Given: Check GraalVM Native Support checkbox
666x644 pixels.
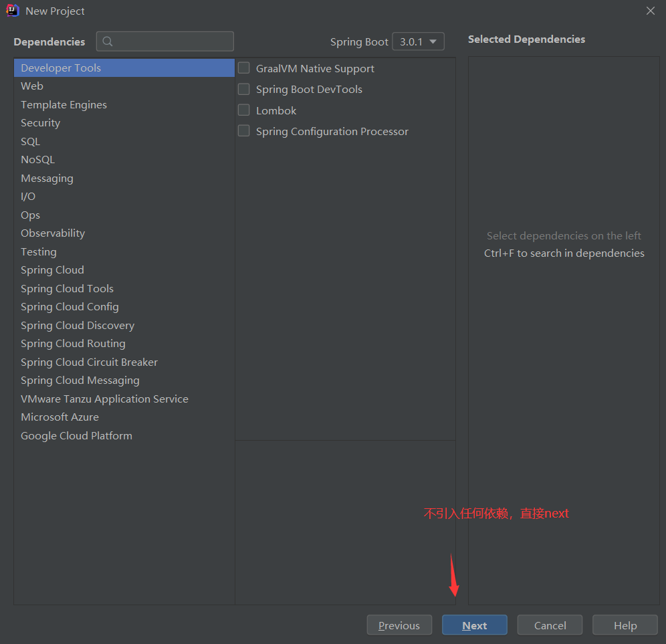Looking at the screenshot, I should click(244, 68).
